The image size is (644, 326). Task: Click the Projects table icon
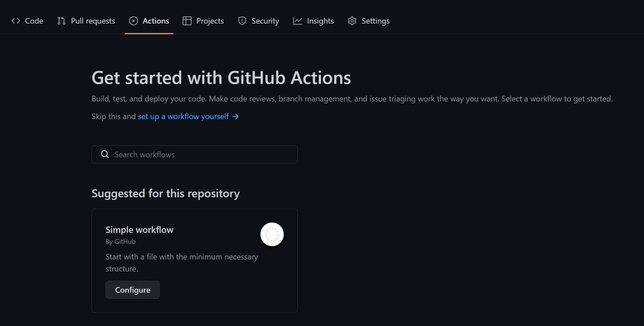(187, 21)
